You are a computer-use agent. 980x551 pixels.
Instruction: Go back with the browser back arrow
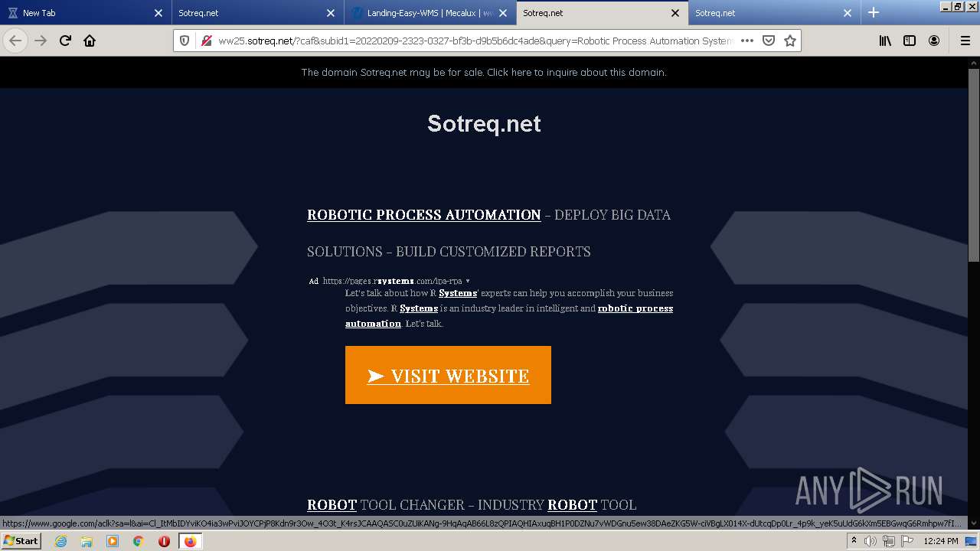15,41
